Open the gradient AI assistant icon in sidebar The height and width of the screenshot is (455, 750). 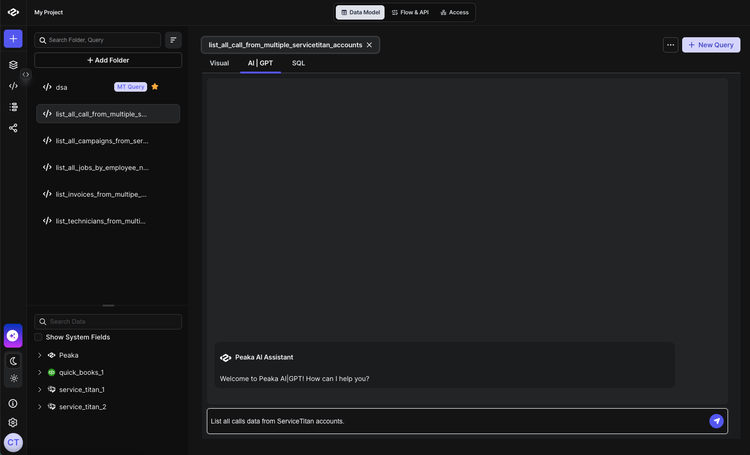tap(13, 336)
